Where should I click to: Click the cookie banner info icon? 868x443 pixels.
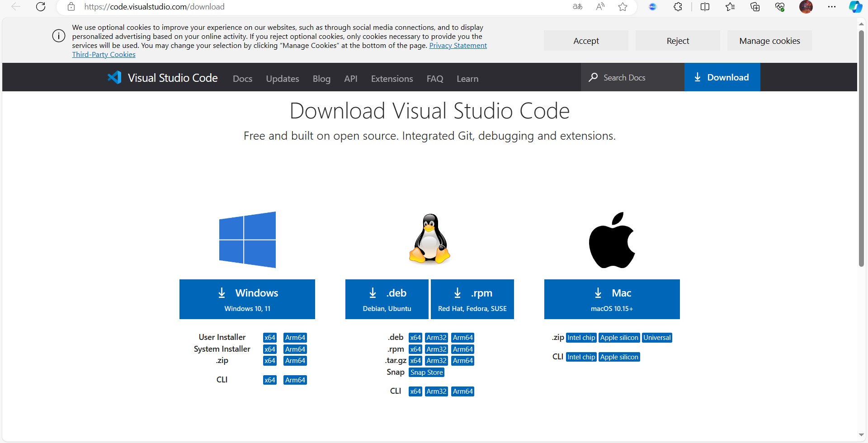tap(59, 36)
